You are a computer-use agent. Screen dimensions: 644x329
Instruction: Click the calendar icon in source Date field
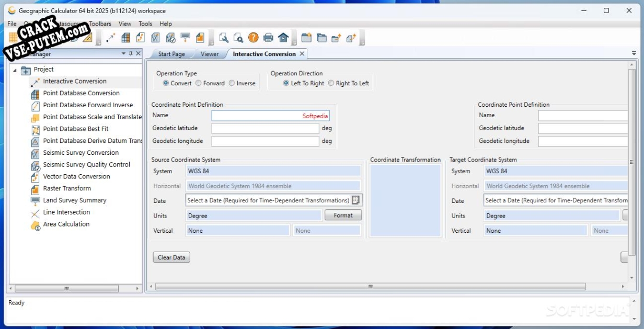click(356, 200)
